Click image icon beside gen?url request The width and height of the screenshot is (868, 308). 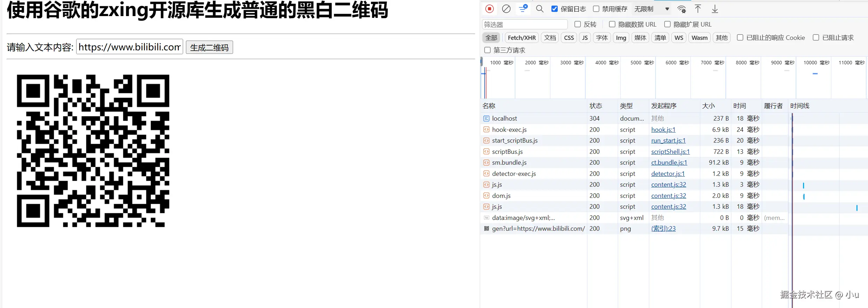tap(486, 229)
